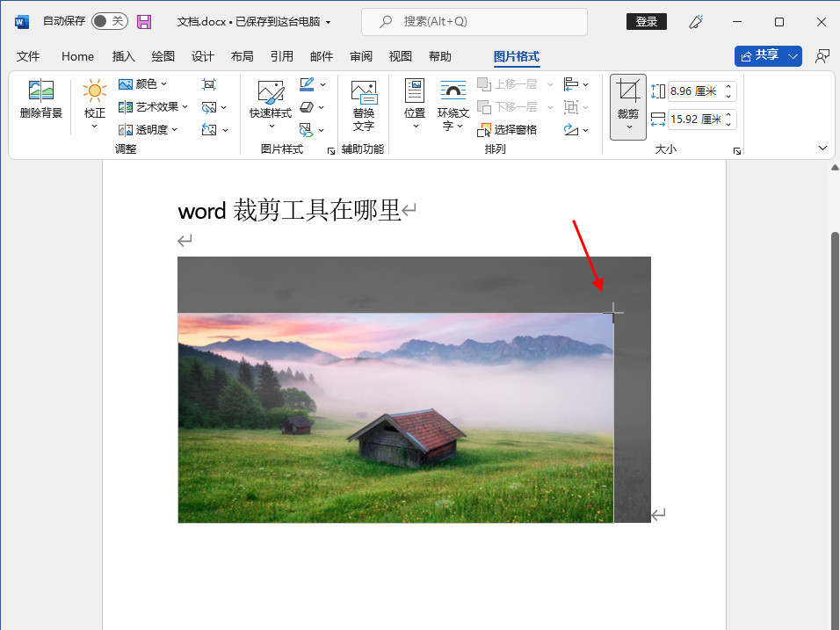Click the heading text word 裁剪工具在哪里
840x630 pixels.
[316, 210]
